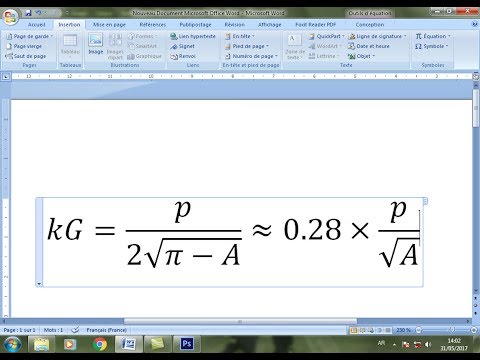Open the Références tab
Viewport: 480px width, 360px height.
click(x=153, y=24)
